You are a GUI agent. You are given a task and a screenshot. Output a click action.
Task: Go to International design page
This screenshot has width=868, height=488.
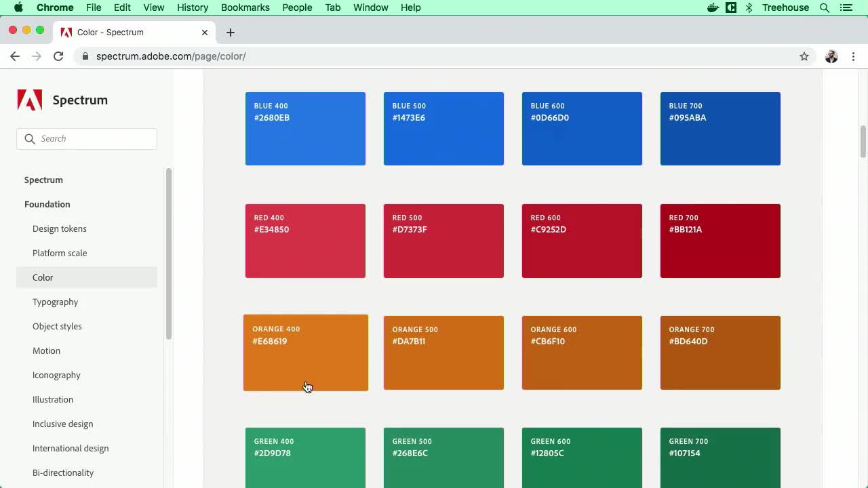click(x=71, y=448)
